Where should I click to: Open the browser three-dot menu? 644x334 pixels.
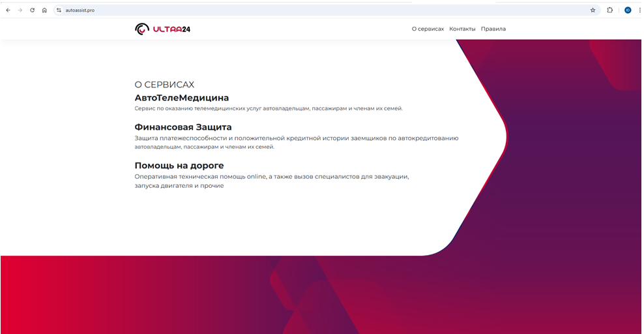tap(640, 10)
